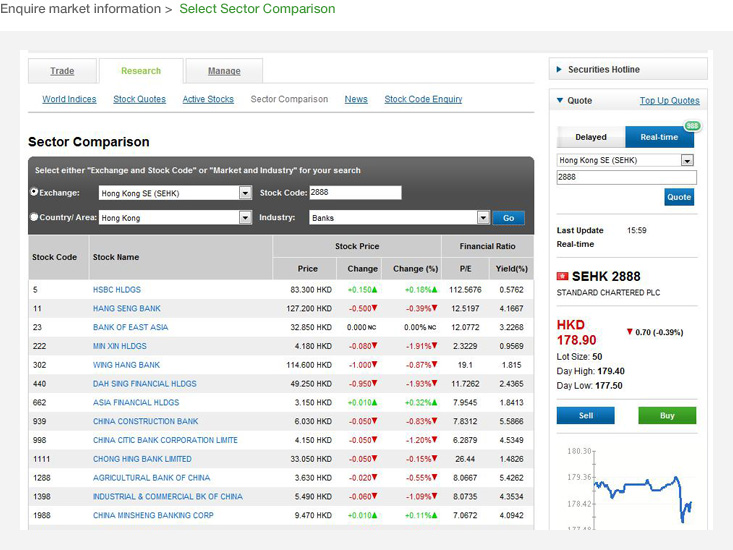733x550 pixels.
Task: Click price 83.300 HKD for HSBC
Action: click(x=311, y=290)
